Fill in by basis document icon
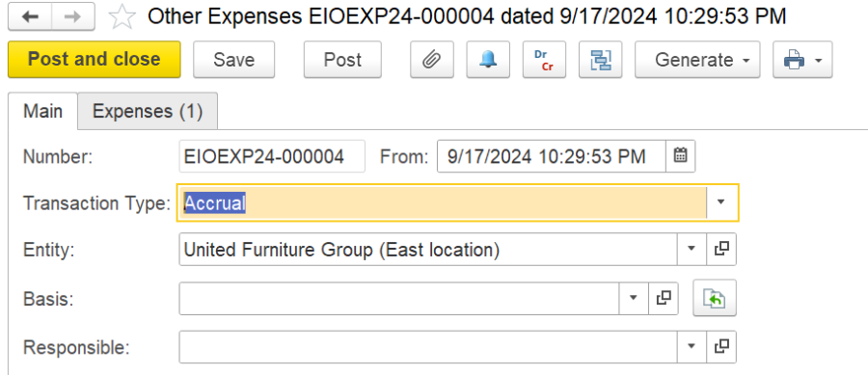 (715, 298)
